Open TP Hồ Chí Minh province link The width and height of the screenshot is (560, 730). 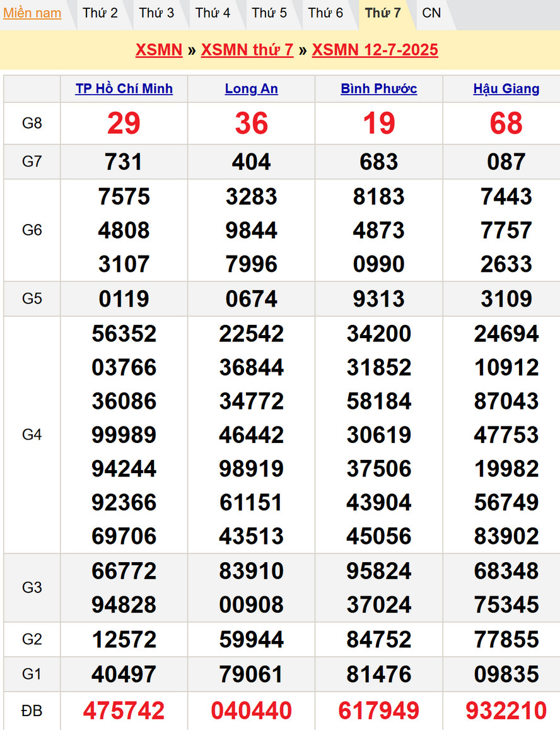pyautogui.click(x=124, y=89)
